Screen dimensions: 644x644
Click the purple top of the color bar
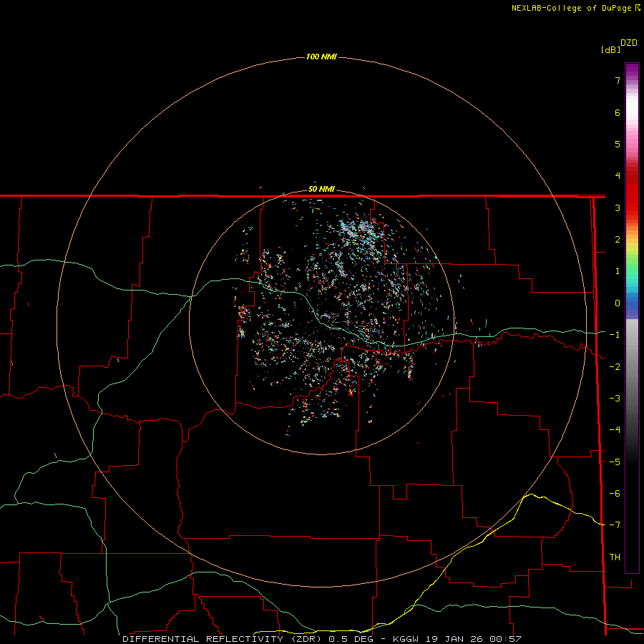click(x=632, y=69)
